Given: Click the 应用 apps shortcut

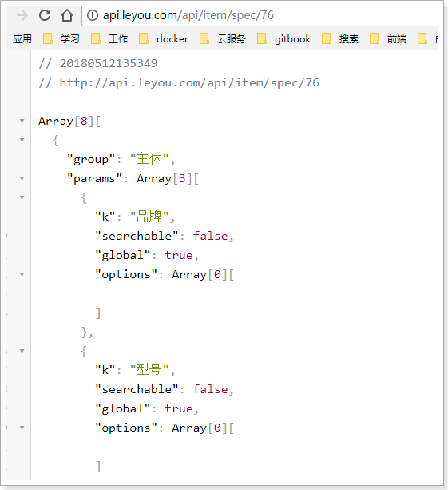Looking at the screenshot, I should 22,38.
